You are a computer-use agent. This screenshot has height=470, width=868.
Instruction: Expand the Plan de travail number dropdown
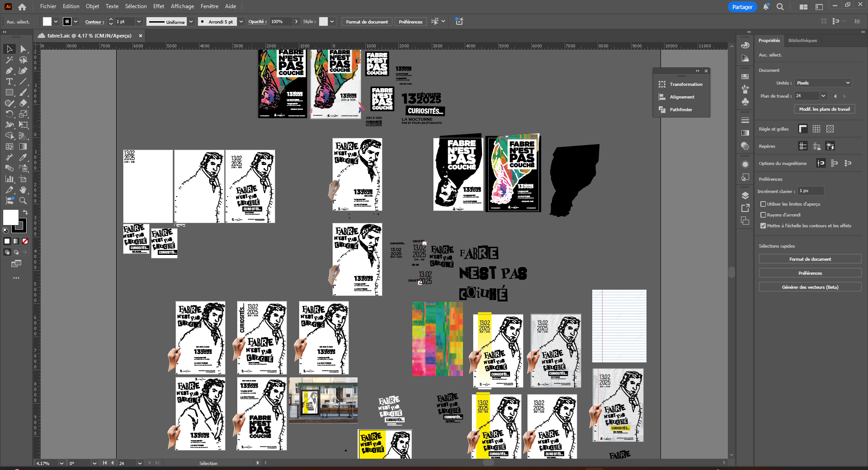(823, 96)
